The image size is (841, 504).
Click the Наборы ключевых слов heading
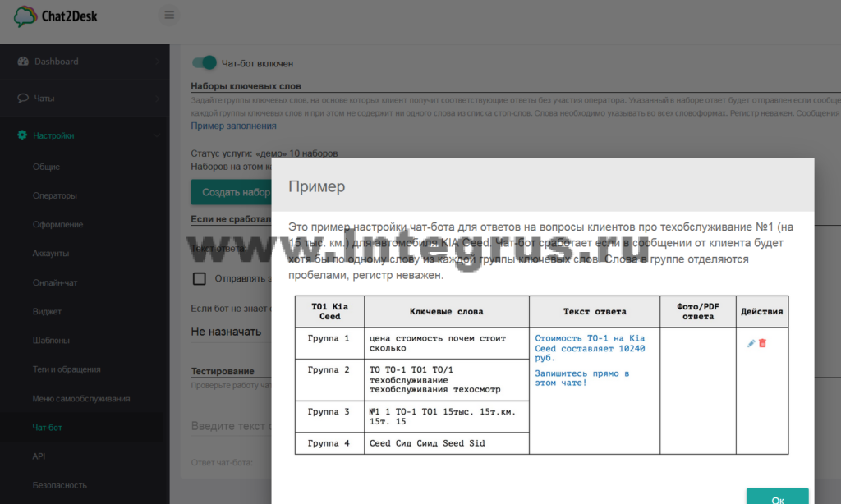(x=246, y=86)
